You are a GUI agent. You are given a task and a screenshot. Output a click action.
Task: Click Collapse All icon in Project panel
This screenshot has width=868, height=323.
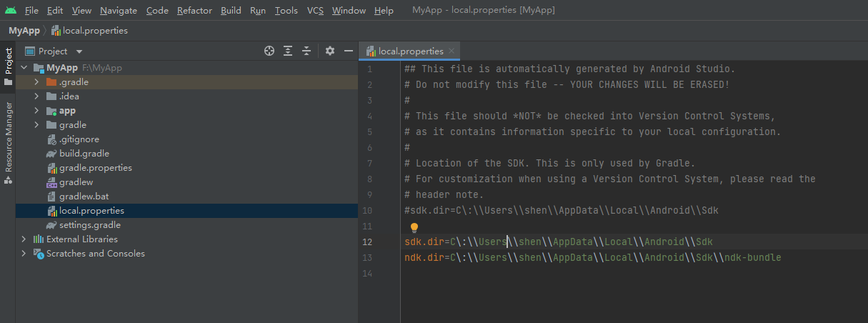[x=306, y=51]
